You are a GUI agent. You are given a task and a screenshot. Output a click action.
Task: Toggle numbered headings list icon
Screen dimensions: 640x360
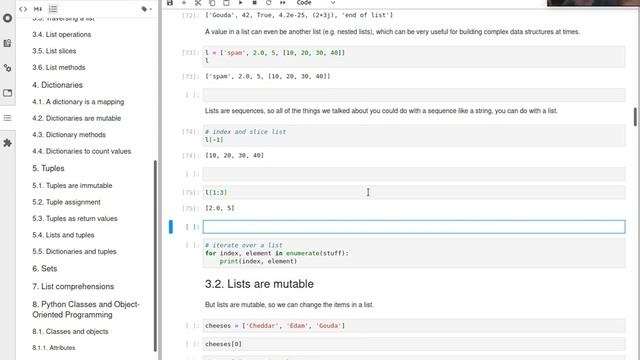click(53, 9)
